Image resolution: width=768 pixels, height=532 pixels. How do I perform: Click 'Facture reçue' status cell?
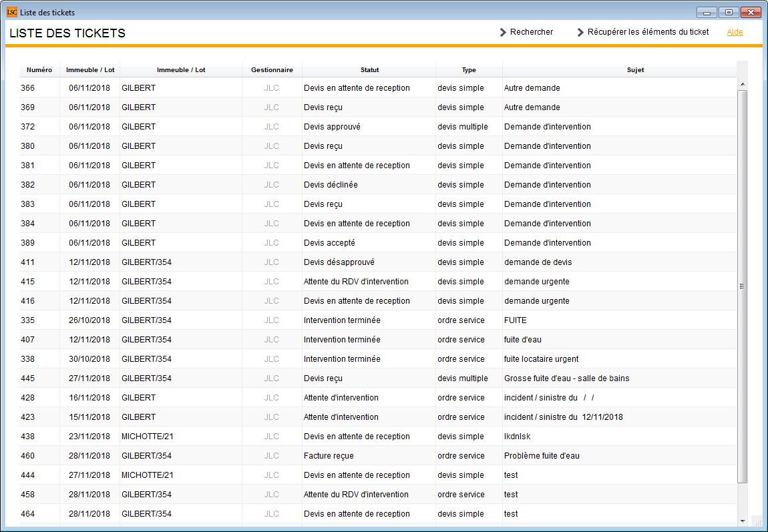click(x=329, y=456)
